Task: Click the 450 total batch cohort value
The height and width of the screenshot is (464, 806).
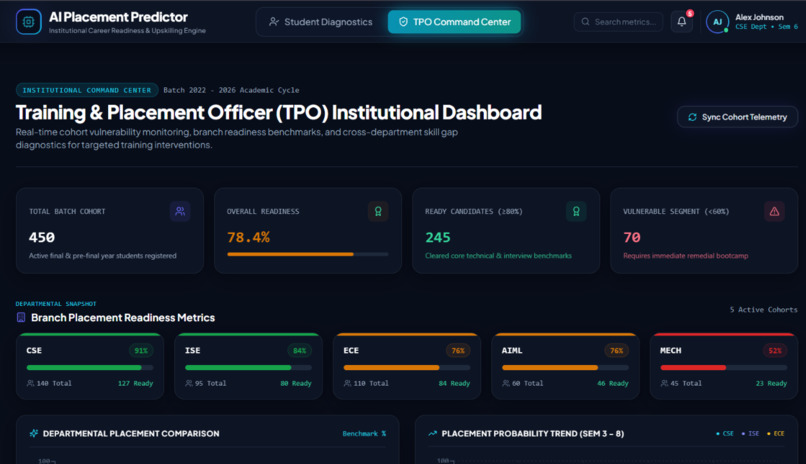Action: (x=42, y=237)
